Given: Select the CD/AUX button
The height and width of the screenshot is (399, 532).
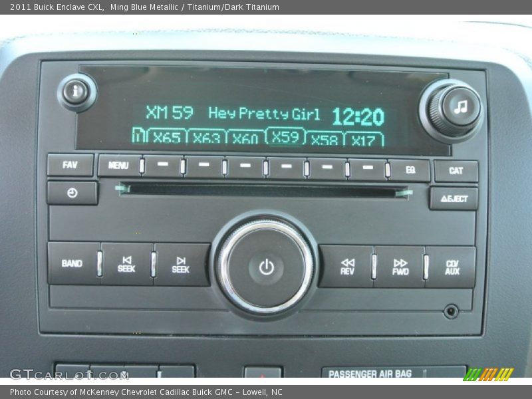Looking at the screenshot, I should [x=452, y=268].
